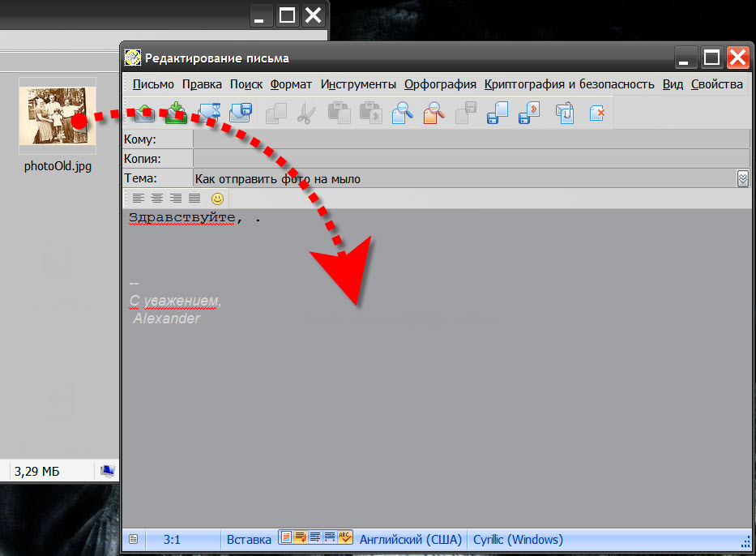Click the page icon with red X

coord(597,113)
